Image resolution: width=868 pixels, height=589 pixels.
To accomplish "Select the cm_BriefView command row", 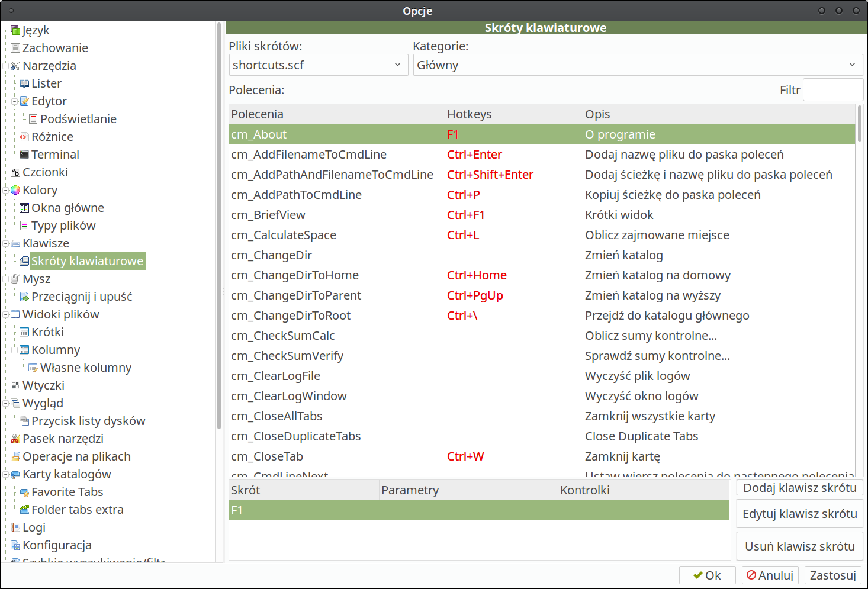I will (542, 215).
